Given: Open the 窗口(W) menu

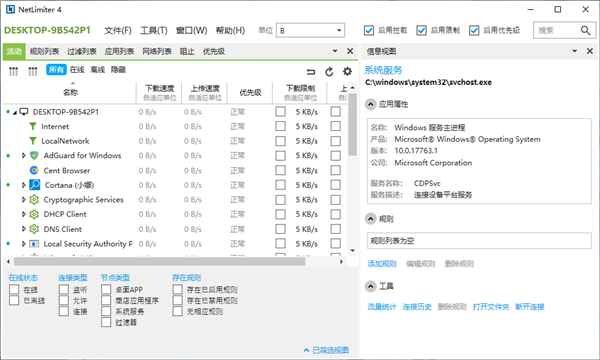Looking at the screenshot, I should pos(191,30).
